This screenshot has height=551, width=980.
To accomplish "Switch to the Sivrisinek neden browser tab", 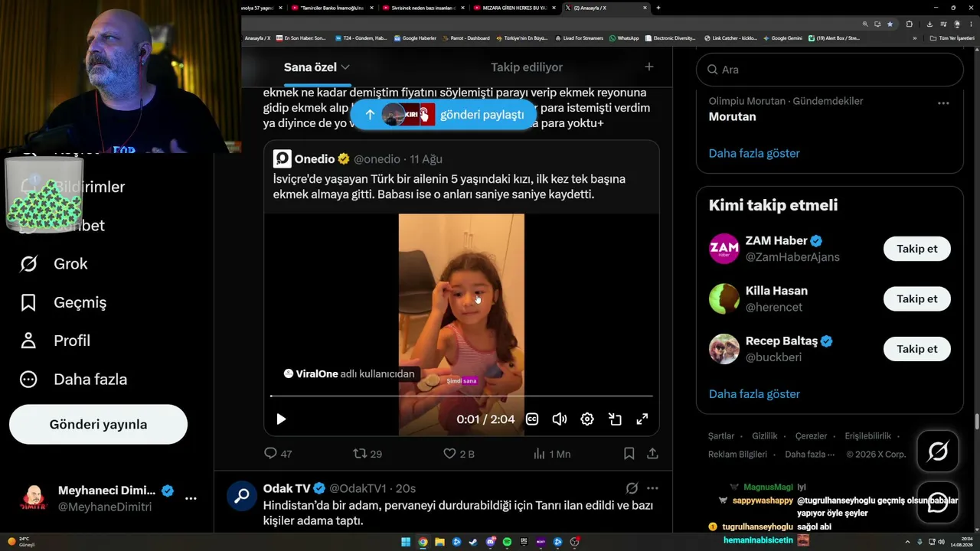I will point(423,8).
